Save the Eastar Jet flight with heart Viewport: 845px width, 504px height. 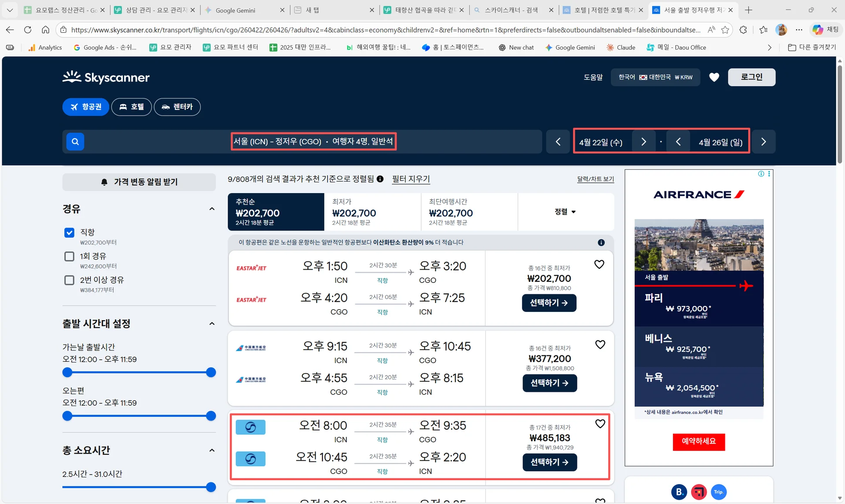pyautogui.click(x=599, y=264)
